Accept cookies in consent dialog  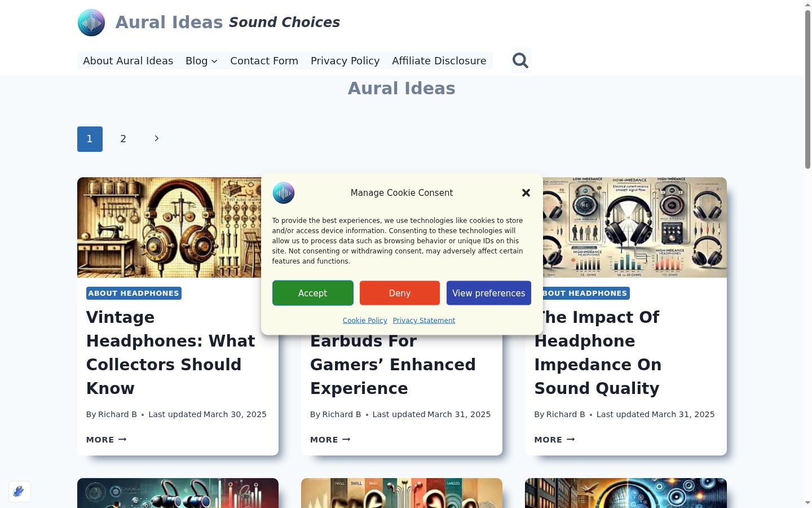pyautogui.click(x=313, y=293)
